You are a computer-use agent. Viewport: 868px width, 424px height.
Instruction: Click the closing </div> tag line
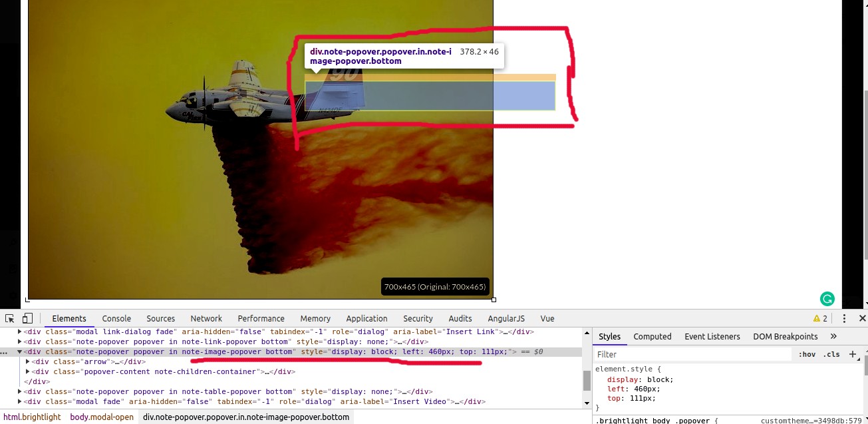pyautogui.click(x=36, y=381)
